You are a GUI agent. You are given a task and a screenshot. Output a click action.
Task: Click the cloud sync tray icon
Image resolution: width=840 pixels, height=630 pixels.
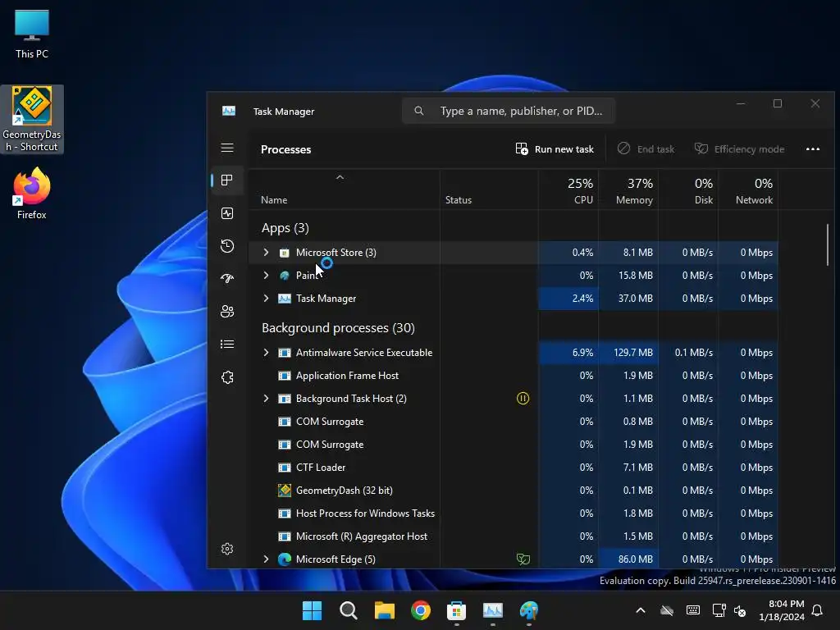pos(666,610)
